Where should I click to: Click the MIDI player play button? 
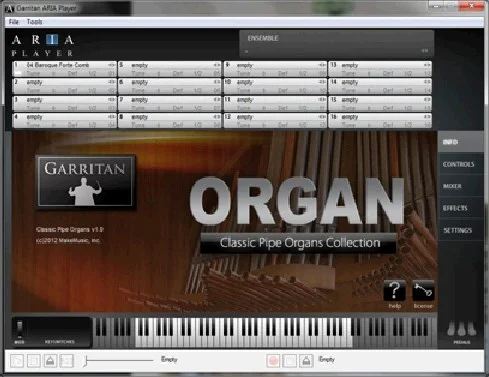17,361
